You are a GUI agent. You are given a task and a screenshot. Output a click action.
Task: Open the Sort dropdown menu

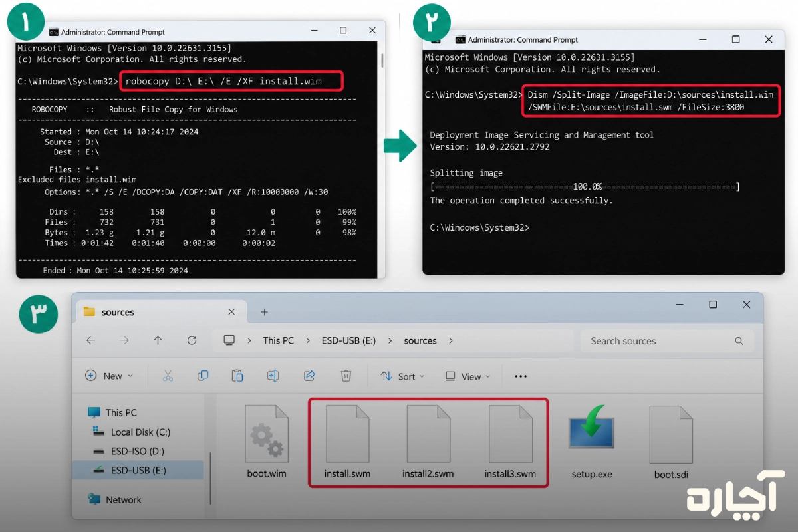pos(402,376)
